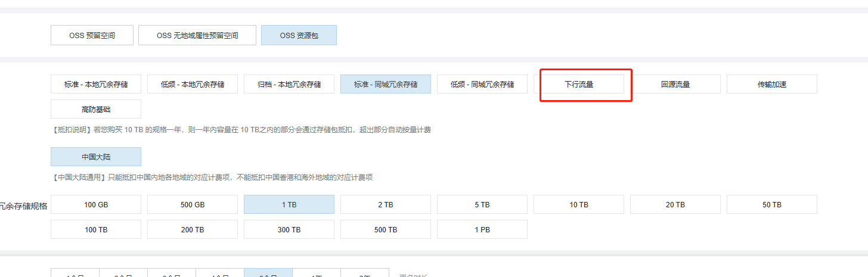Choose 低频 - 同城冗余存储 package type

pos(482,84)
